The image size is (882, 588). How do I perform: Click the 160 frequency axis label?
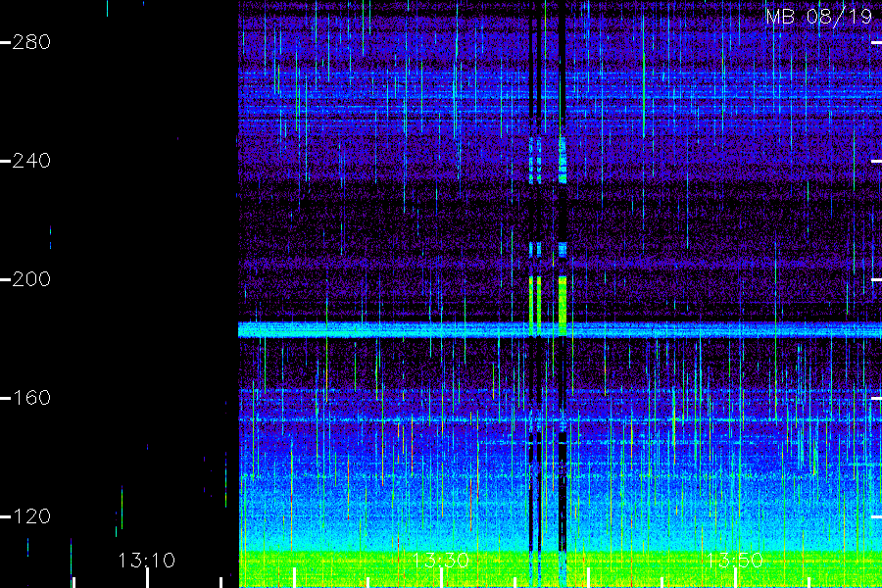[31, 398]
